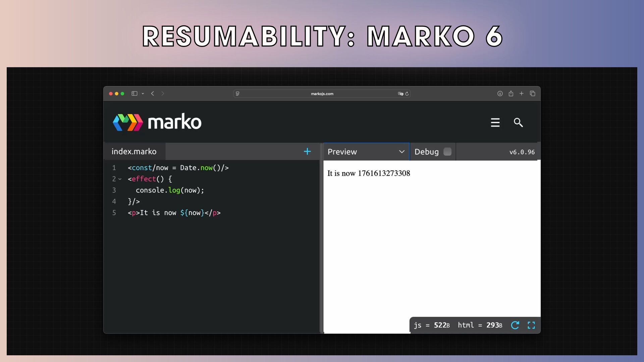Image resolution: width=644 pixels, height=362 pixels.
Task: Click the markojs.com address bar
Action: coord(322,94)
